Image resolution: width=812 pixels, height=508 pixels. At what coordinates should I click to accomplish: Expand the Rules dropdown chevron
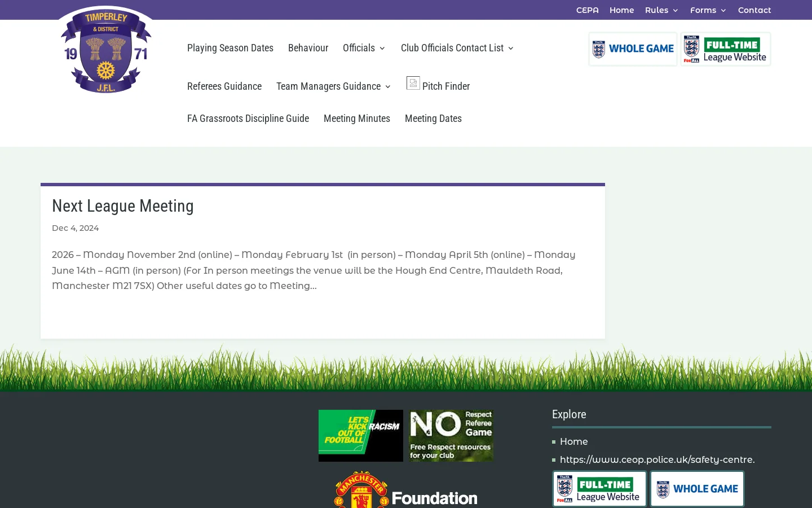click(676, 11)
